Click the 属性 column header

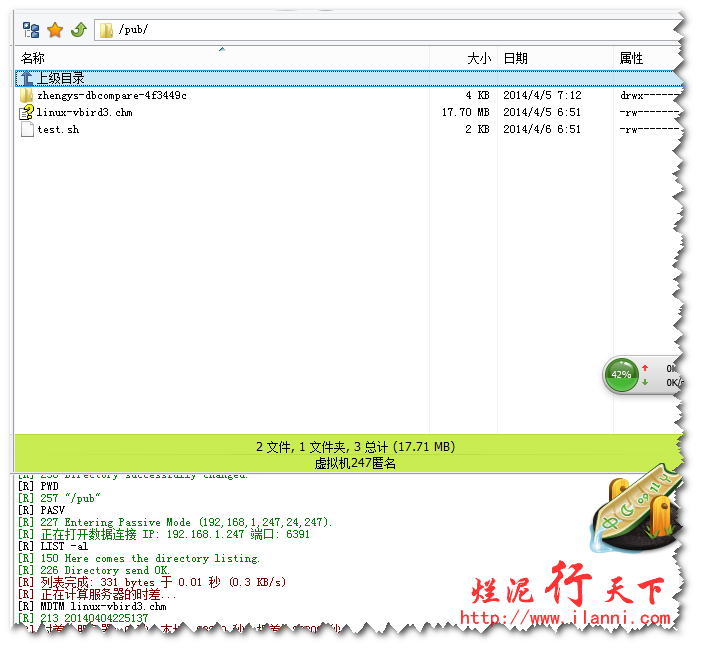[x=632, y=59]
